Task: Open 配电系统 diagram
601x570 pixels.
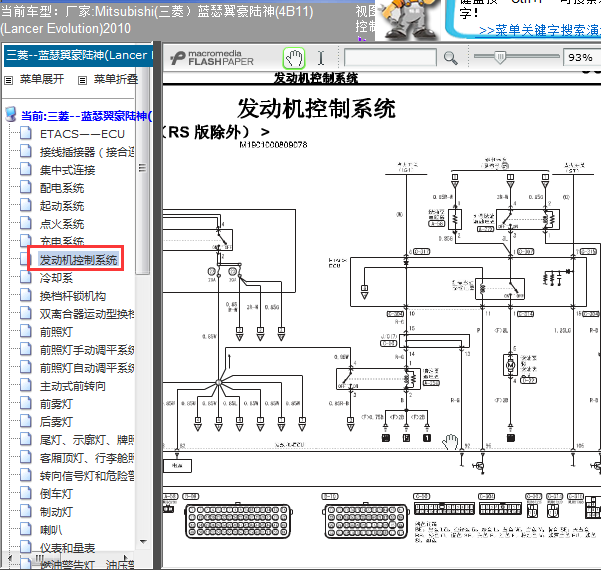Action: [x=62, y=188]
